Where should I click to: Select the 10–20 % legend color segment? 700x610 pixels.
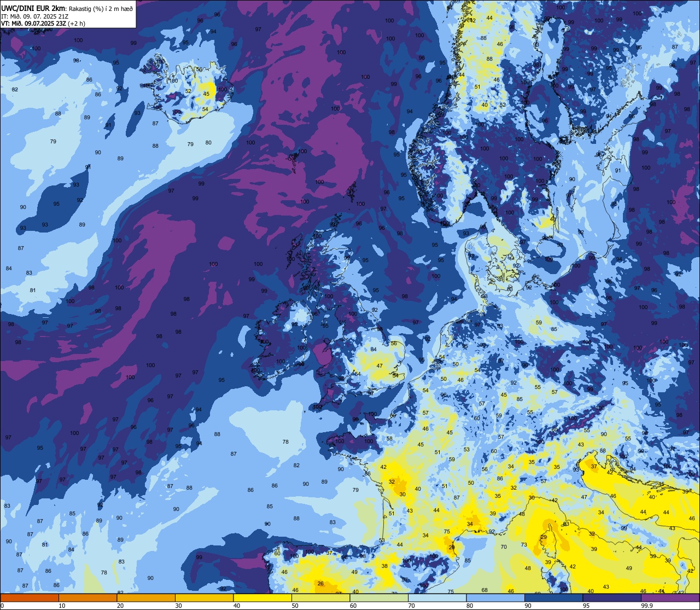point(87,598)
